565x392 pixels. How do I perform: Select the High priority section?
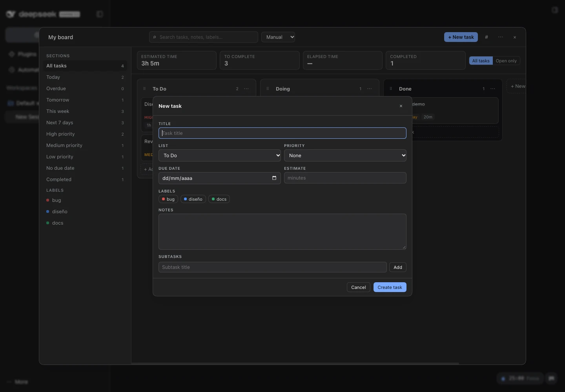click(85, 134)
